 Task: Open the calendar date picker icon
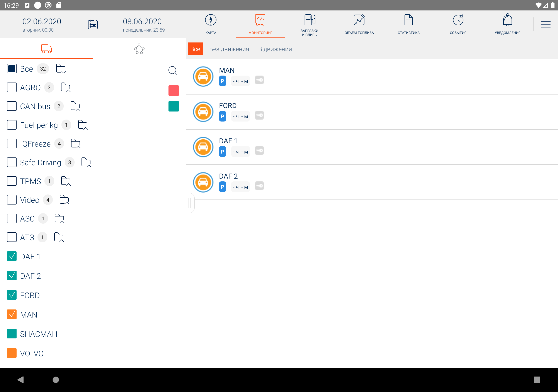(x=93, y=25)
